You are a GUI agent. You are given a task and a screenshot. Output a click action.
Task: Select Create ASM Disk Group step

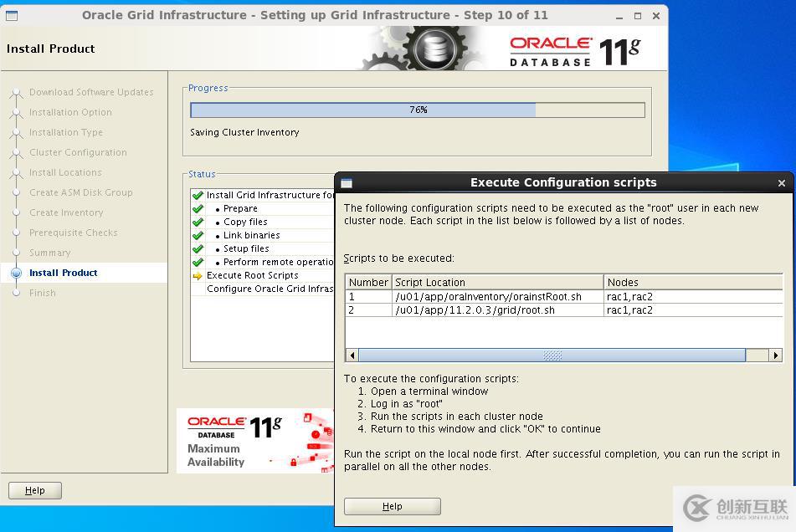tap(80, 192)
